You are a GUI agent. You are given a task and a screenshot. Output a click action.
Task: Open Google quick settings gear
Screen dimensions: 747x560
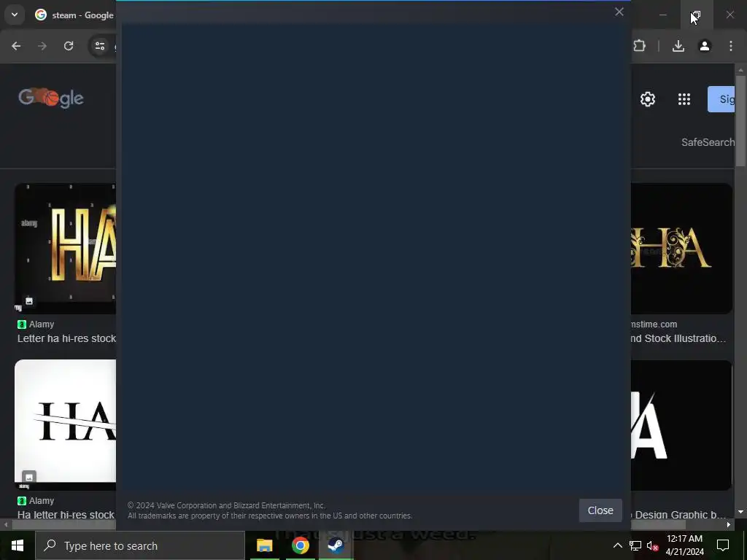coord(648,99)
